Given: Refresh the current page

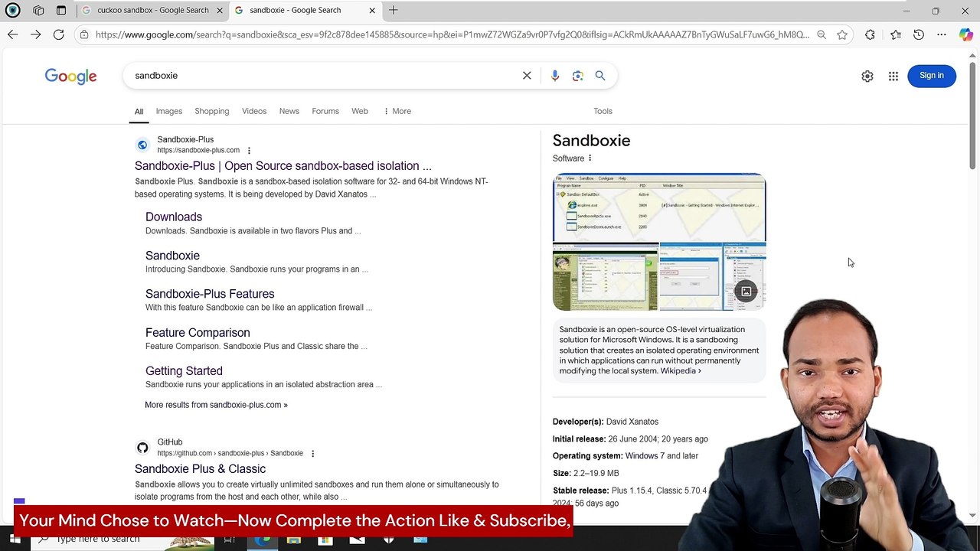Looking at the screenshot, I should coord(58,34).
